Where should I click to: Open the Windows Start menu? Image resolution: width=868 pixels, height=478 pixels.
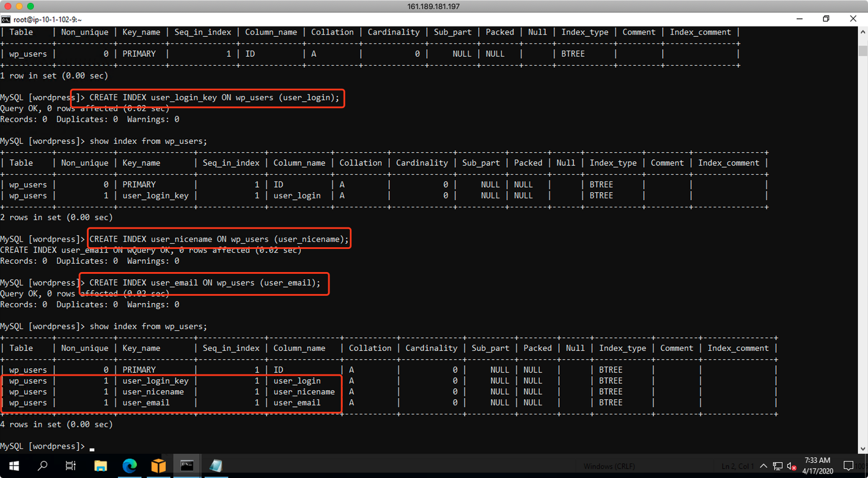coord(14,466)
